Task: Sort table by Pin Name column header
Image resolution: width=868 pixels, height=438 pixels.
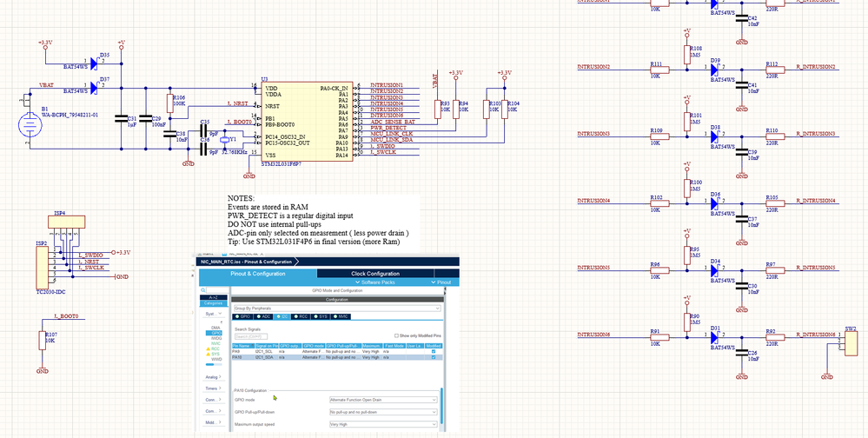Action: pyautogui.click(x=243, y=346)
